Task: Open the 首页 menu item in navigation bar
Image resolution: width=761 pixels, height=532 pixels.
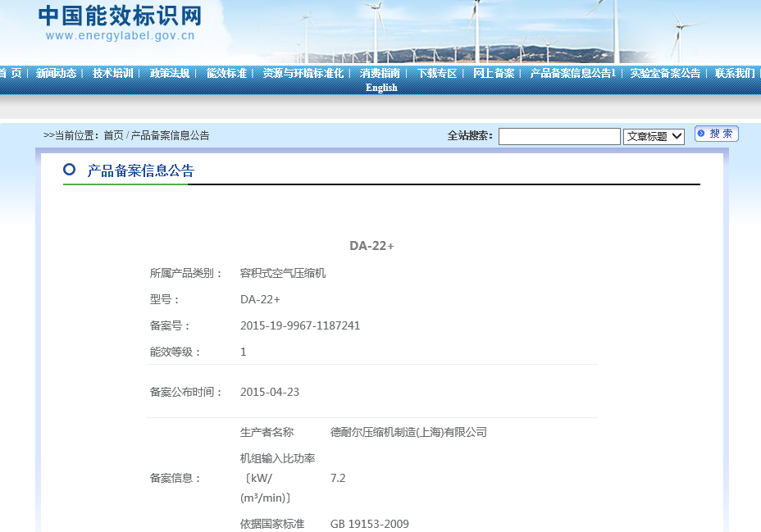Action: pos(11,73)
